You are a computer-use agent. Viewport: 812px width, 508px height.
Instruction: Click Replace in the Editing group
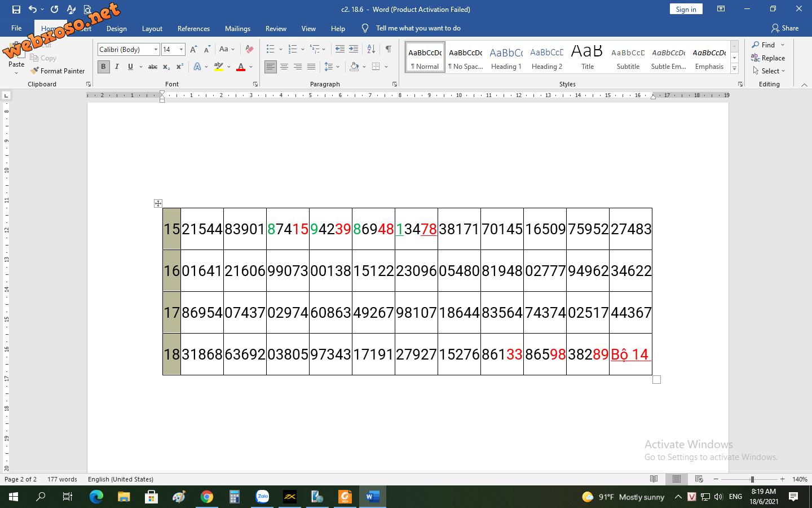pyautogui.click(x=768, y=58)
